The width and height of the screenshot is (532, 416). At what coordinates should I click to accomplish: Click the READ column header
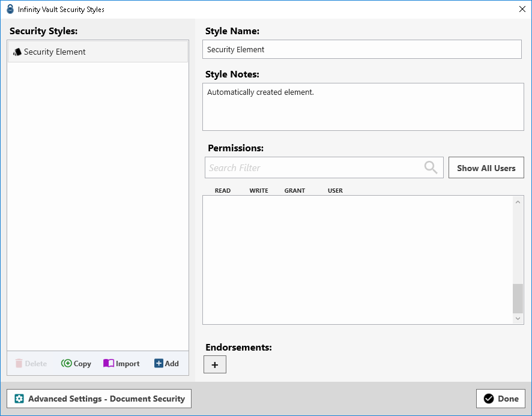tap(223, 191)
